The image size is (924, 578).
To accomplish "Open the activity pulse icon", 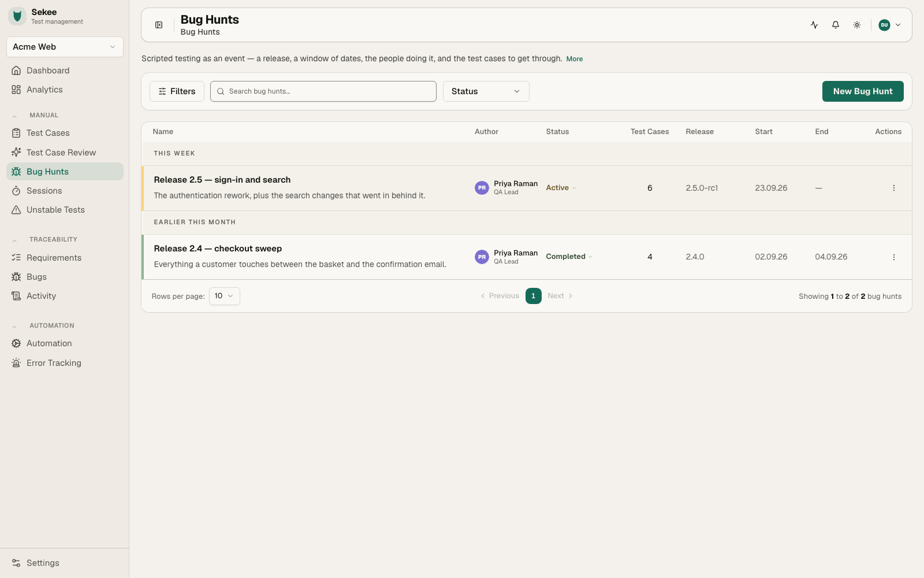I will click(814, 25).
